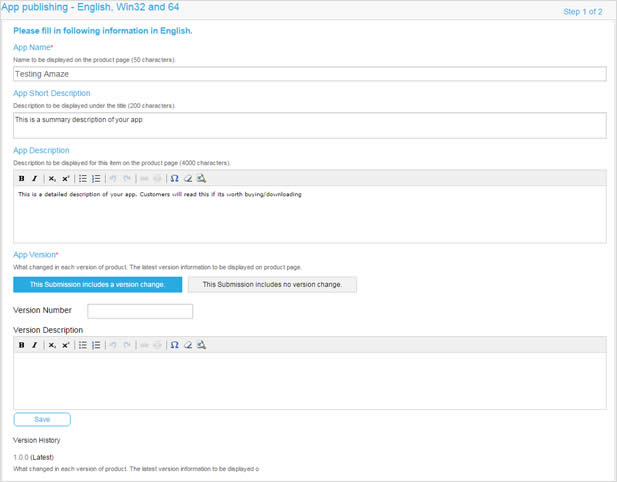Focus the App Short Description text box

pyautogui.click(x=309, y=124)
